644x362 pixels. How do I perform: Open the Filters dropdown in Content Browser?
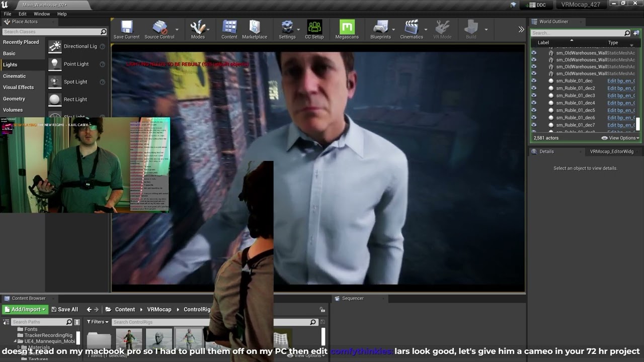pyautogui.click(x=98, y=322)
